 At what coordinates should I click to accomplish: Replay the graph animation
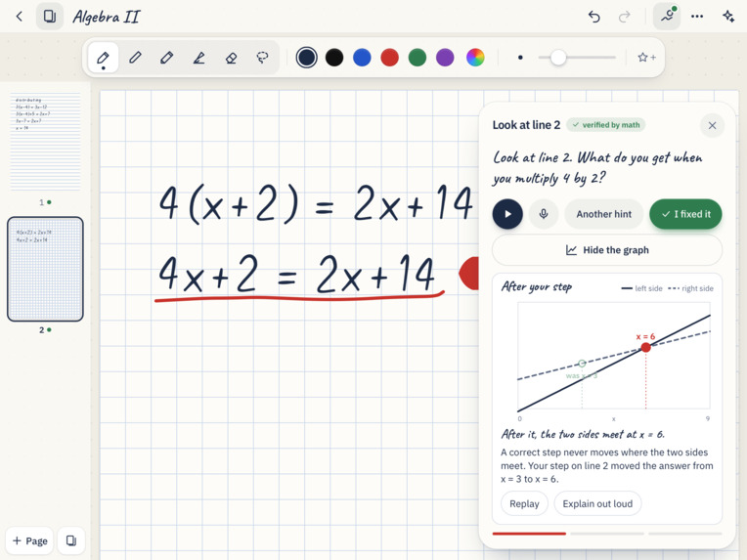point(524,504)
